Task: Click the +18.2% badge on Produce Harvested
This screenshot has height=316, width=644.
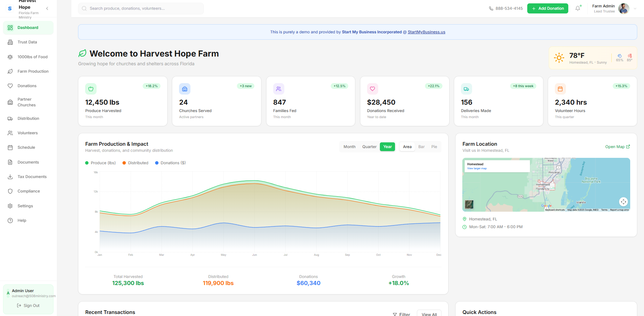Action: [x=151, y=86]
